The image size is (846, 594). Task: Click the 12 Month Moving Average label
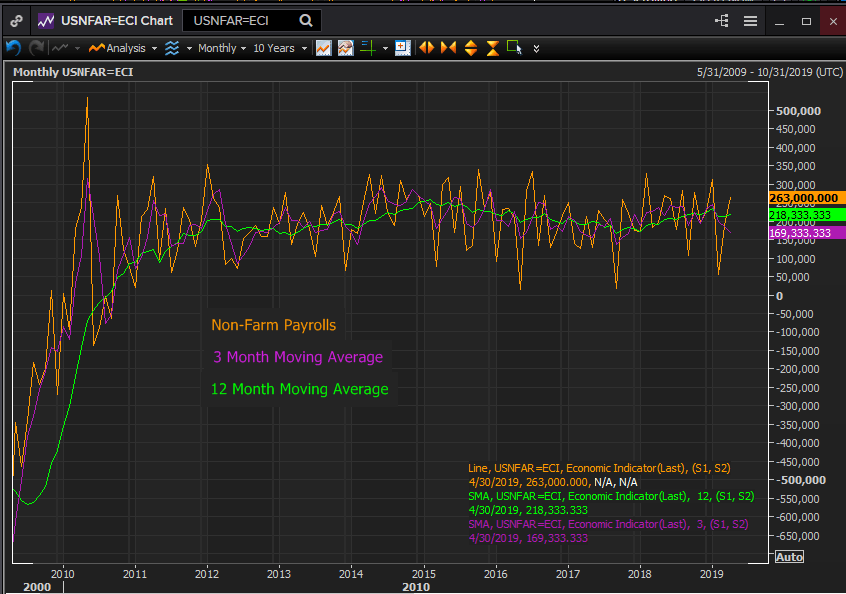pos(299,389)
